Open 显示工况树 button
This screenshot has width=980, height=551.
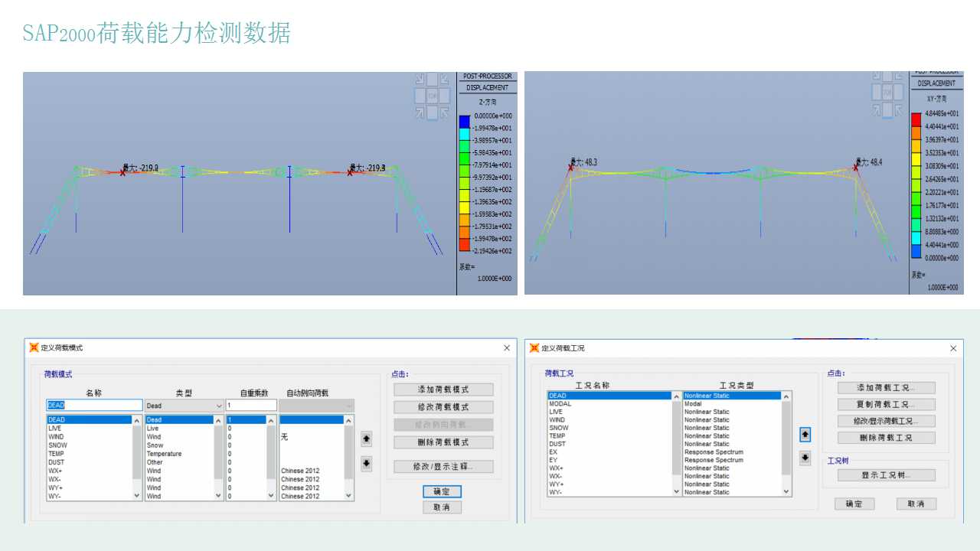click(886, 475)
